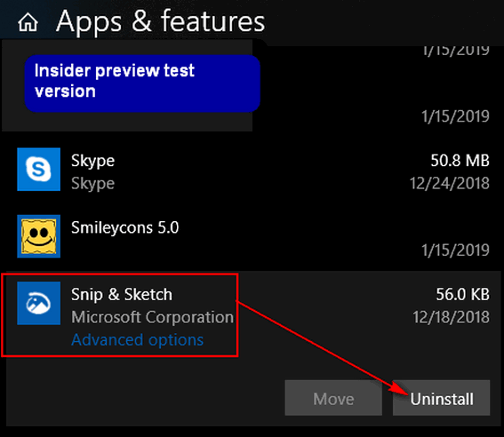Click the greyed-out Move button
Image resolution: width=504 pixels, height=437 pixels.
333,398
